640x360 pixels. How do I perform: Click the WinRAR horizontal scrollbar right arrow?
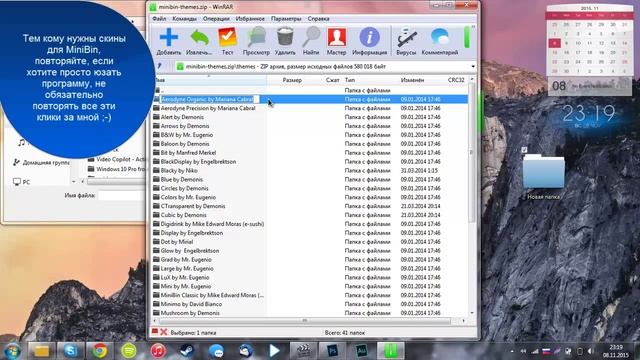click(463, 321)
